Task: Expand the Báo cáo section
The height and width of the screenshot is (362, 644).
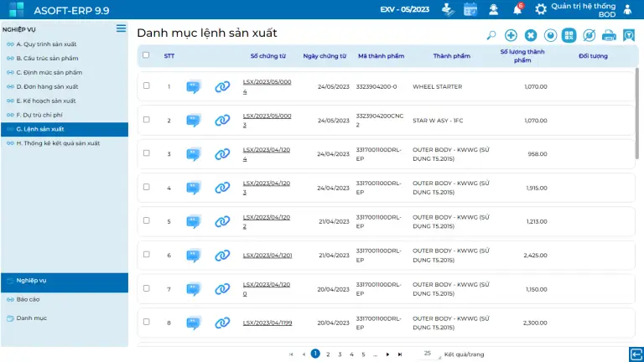Action: [28, 299]
